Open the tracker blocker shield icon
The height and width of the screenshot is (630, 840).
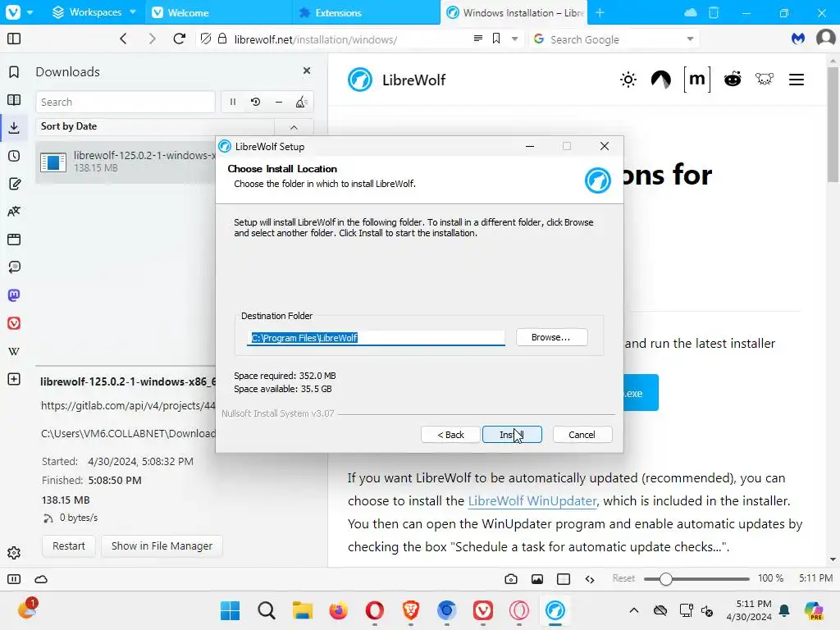pyautogui.click(x=206, y=39)
